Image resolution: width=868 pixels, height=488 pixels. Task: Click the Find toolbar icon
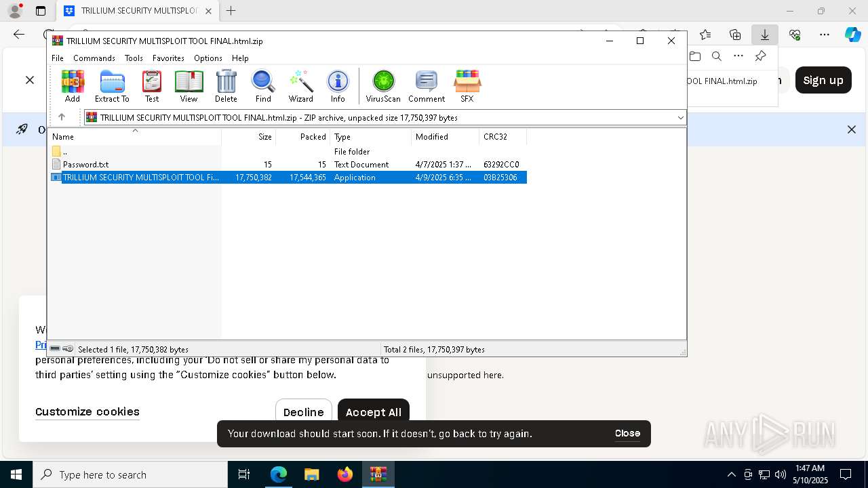[263, 86]
